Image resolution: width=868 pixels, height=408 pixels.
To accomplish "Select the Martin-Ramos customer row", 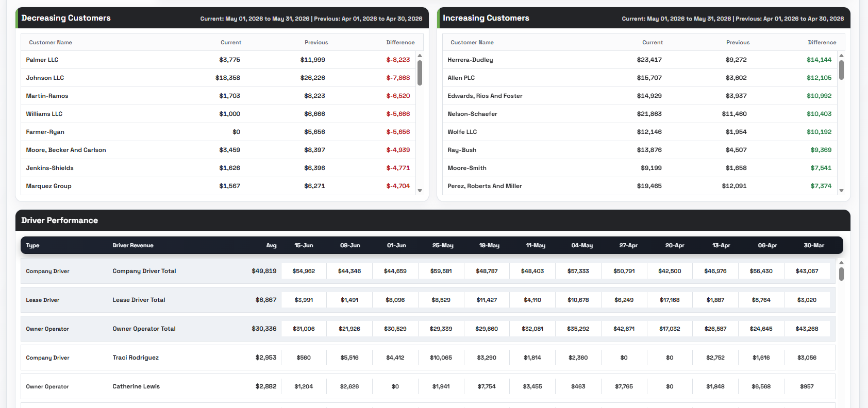I will coord(219,96).
